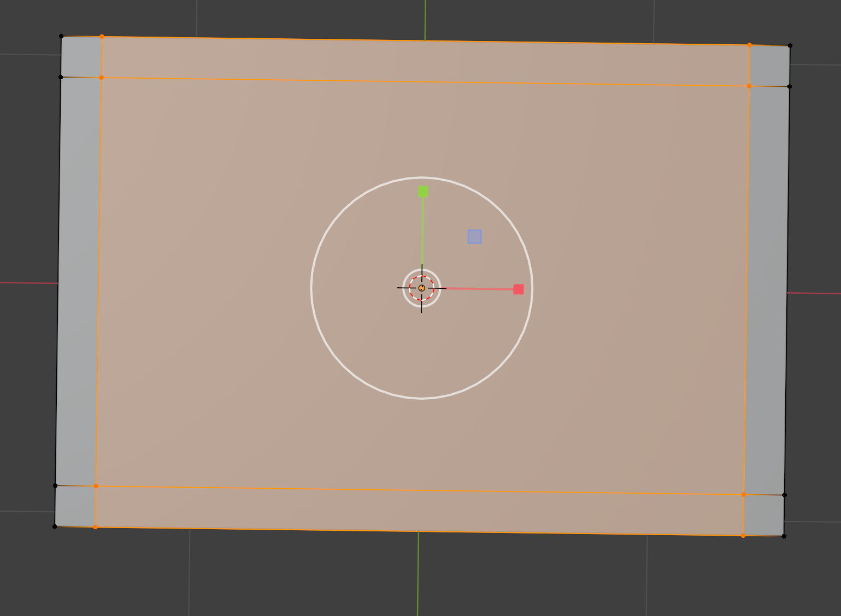Select the bottom-left black corner vertex

click(x=55, y=526)
